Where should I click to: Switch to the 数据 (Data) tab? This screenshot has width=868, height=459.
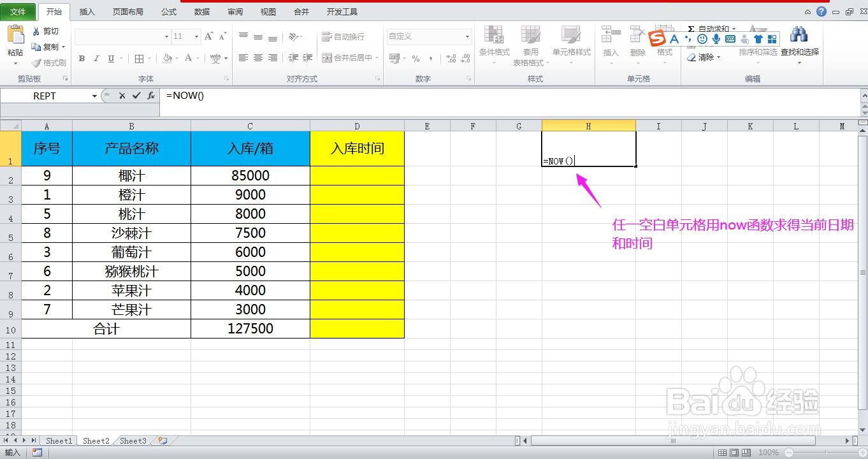202,11
